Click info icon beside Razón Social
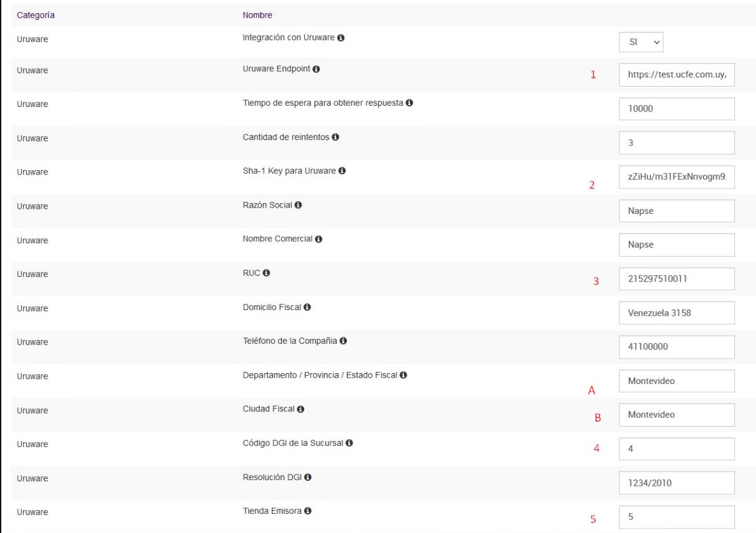 coord(298,205)
